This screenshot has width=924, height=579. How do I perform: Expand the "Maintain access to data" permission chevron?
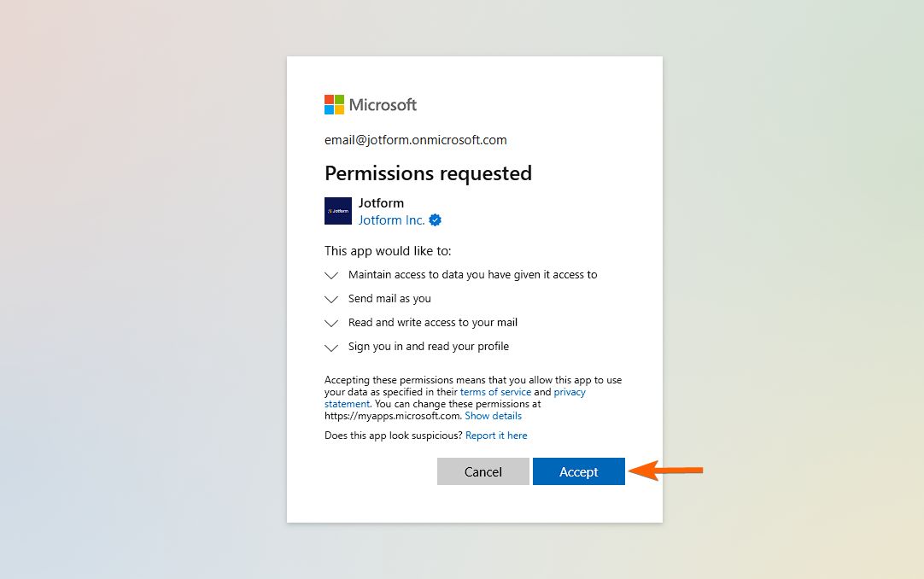pyautogui.click(x=331, y=276)
